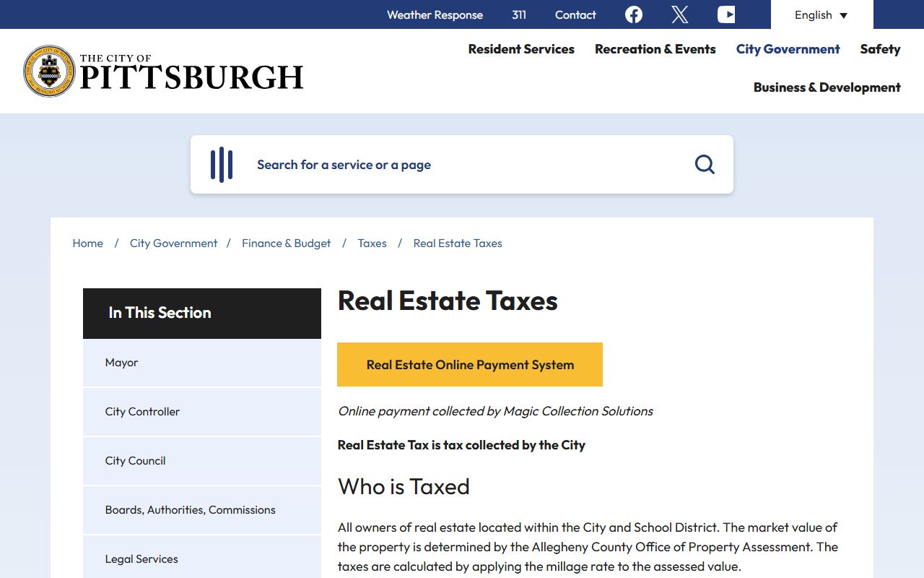Open Legal Services sidebar item
This screenshot has width=924, height=578.
202,557
